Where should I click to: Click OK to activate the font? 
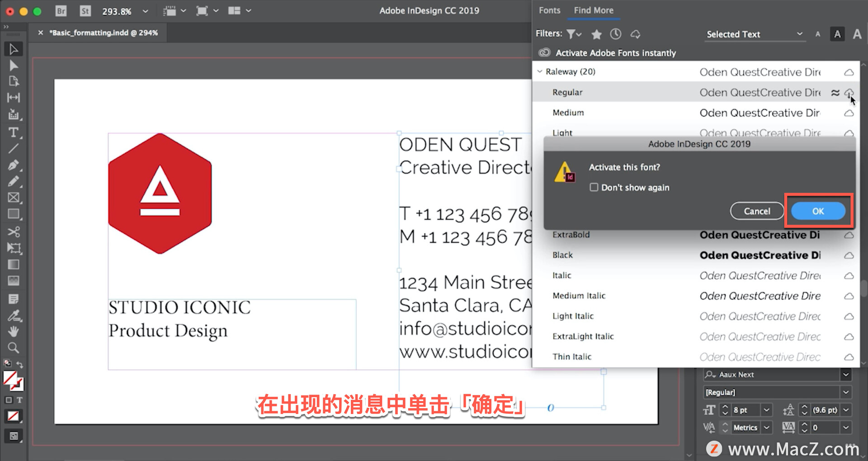coord(817,211)
